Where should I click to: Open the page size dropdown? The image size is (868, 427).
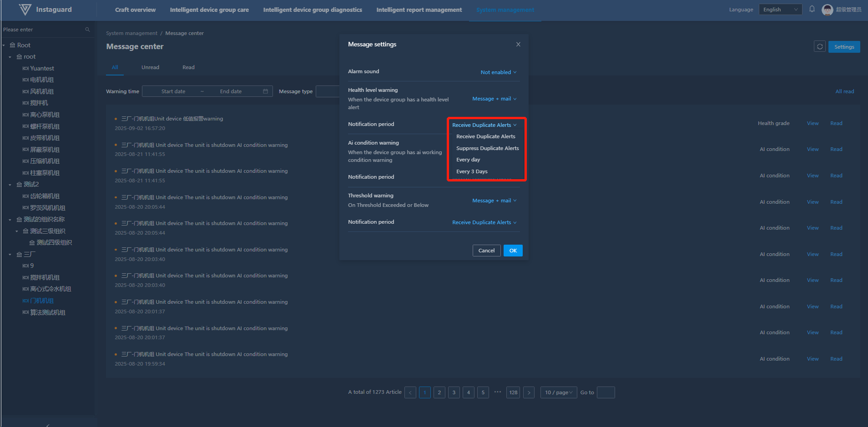(559, 392)
